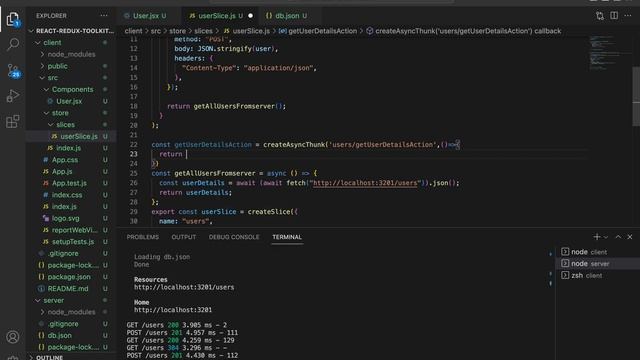Open the PROBLEMS panel tab
Image resolution: width=640 pixels, height=360 pixels.
[142, 237]
